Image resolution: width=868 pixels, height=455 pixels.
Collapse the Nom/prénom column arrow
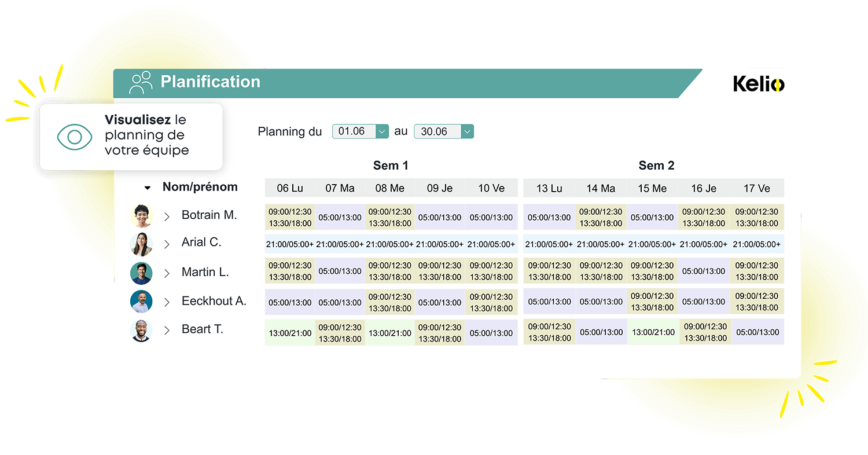click(x=148, y=188)
